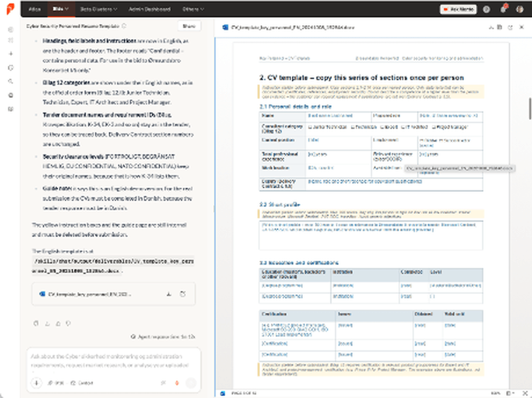
Task: Check the Technician category checkbox
Action: pyautogui.click(x=353, y=127)
